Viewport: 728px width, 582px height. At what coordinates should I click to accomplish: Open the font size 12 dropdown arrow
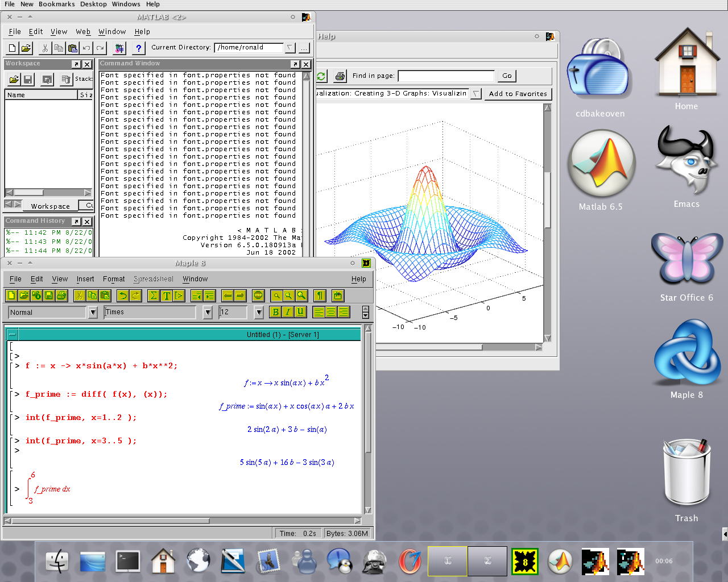(x=259, y=312)
